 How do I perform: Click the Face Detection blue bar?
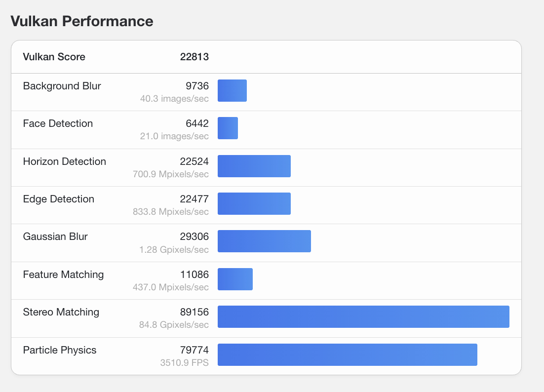coord(228,128)
